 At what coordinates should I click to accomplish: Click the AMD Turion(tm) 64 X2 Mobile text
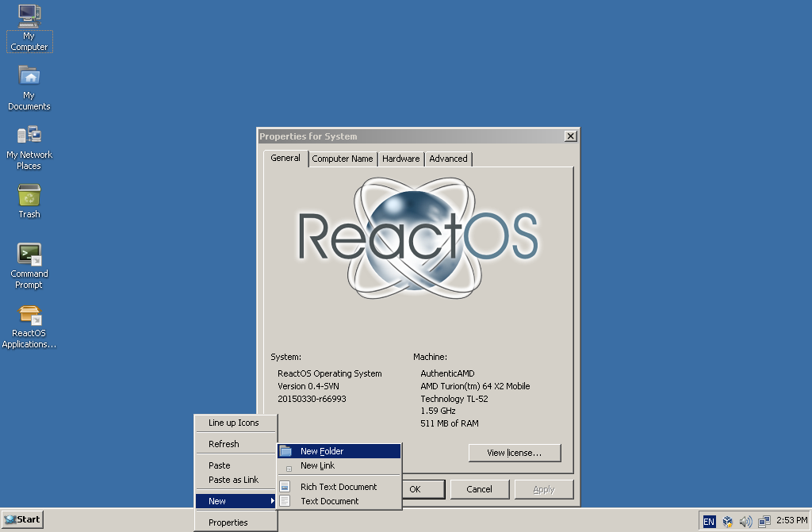tap(475, 386)
